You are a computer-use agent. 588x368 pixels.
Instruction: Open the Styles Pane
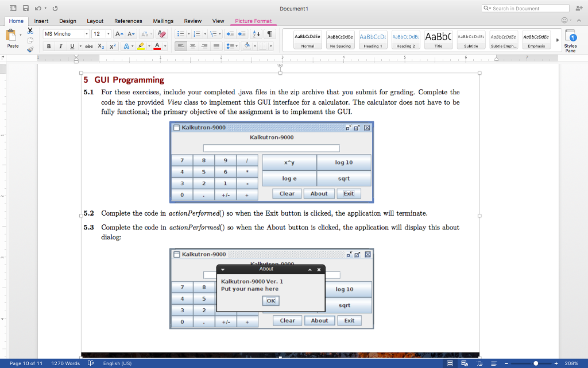pos(570,41)
